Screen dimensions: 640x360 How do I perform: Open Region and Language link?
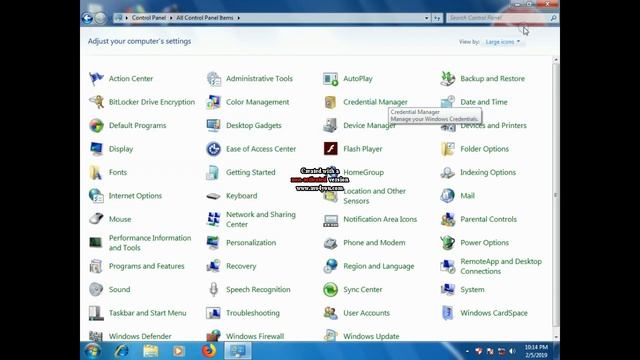point(378,266)
